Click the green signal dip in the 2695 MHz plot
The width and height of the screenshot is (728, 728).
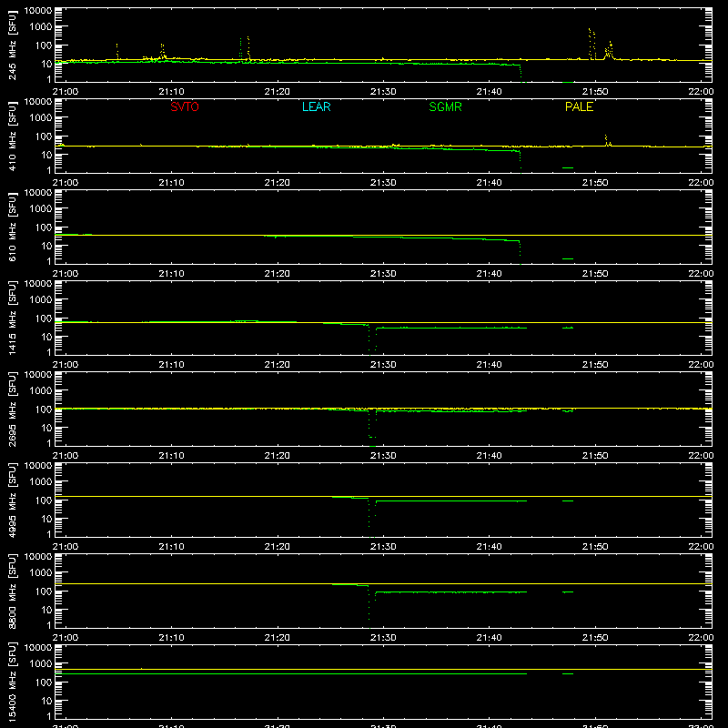372,427
